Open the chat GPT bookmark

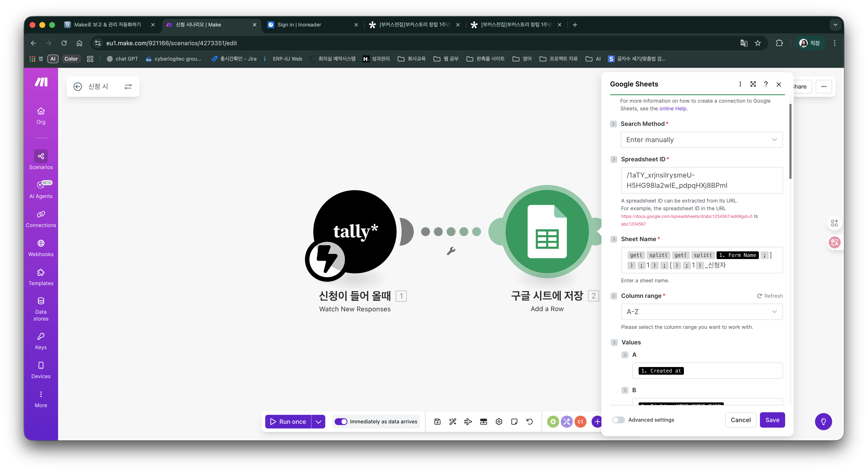tap(122, 59)
